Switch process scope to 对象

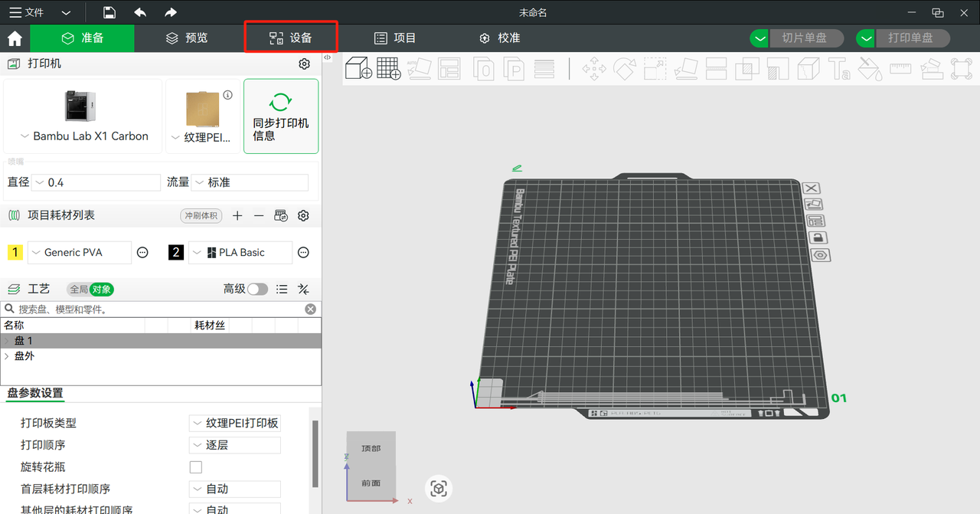[102, 290]
